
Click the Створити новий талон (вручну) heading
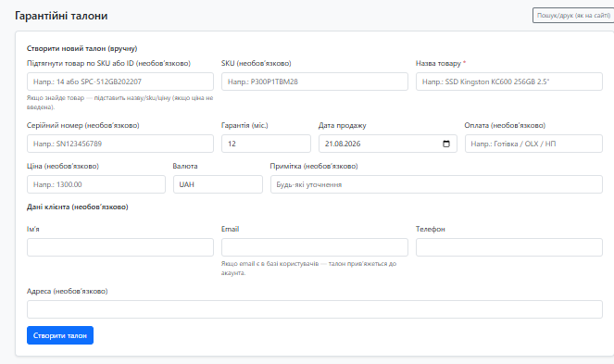click(81, 48)
